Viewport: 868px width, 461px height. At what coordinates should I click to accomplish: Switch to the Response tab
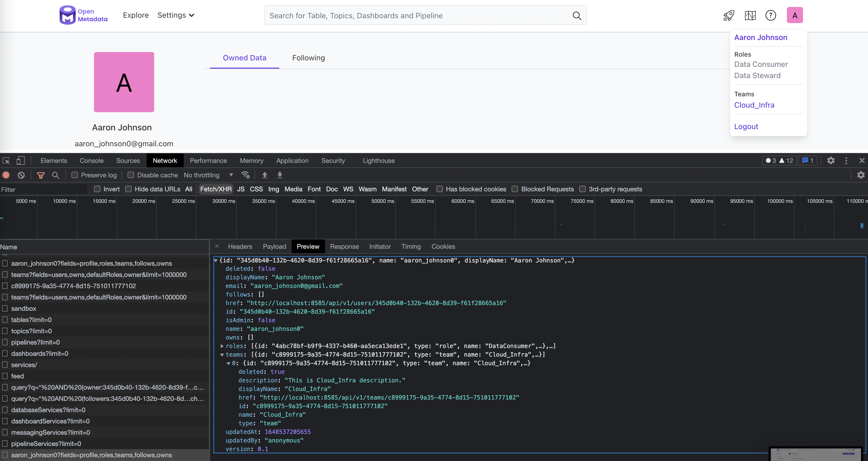click(x=344, y=247)
